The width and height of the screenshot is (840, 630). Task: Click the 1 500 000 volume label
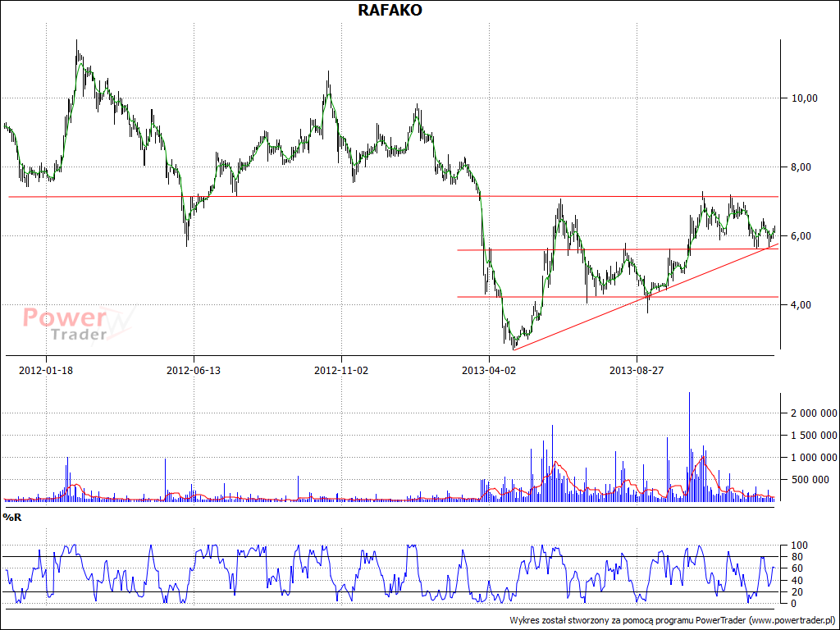pyautogui.click(x=813, y=435)
